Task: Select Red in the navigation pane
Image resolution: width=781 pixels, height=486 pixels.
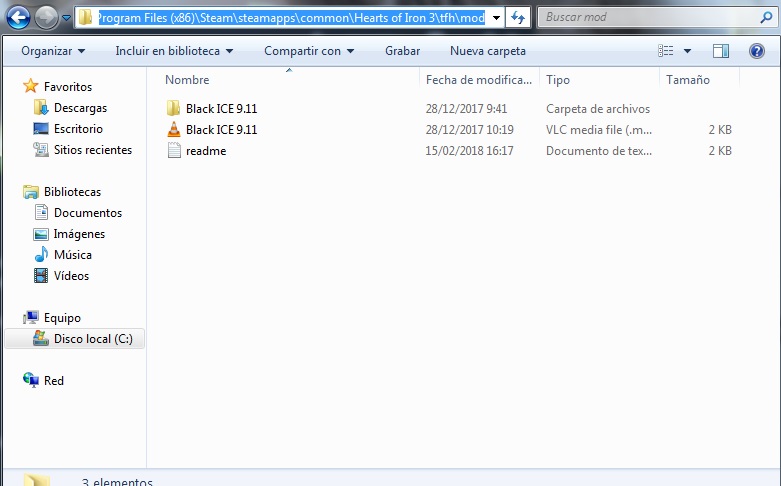Action: 54,381
